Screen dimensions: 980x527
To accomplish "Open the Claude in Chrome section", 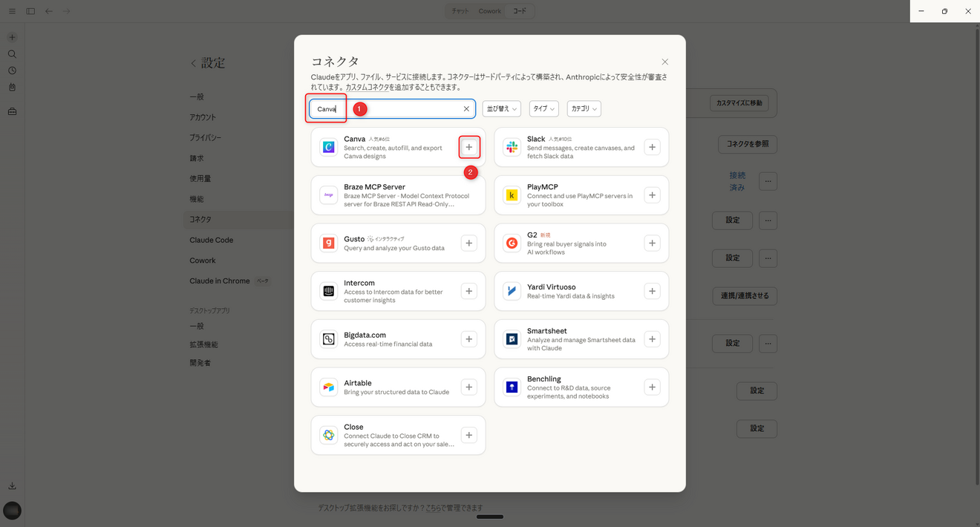I will click(x=220, y=281).
